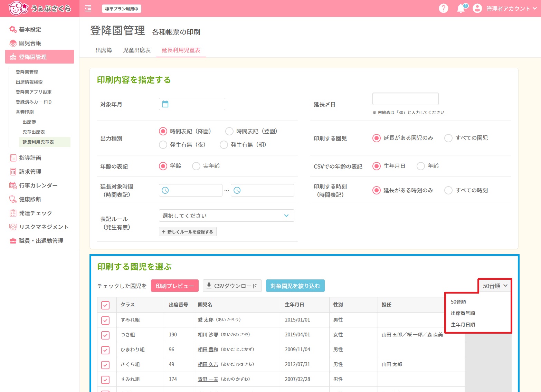Uncheck the 愛 太郎 row checkbox
Image resolution: width=541 pixels, height=392 pixels.
[x=105, y=320]
